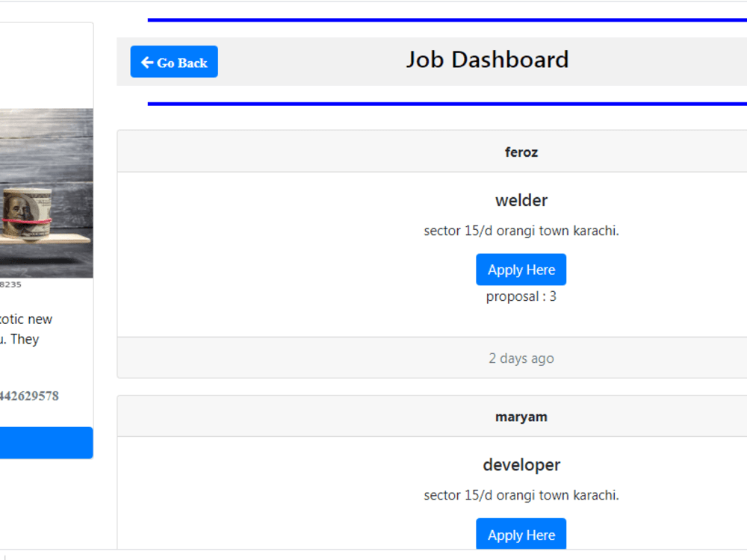
Task: Click the welder job title
Action: coord(521,200)
